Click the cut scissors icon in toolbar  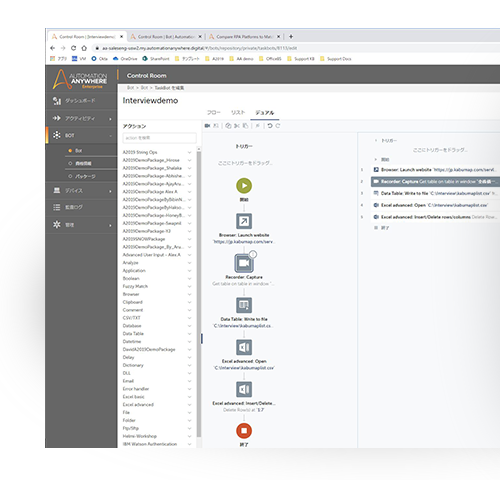point(237,126)
